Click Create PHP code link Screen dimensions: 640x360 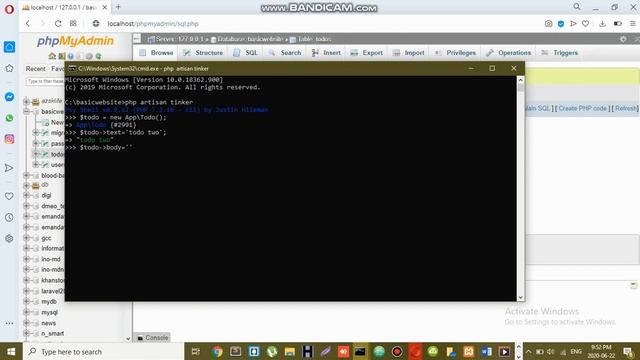pyautogui.click(x=582, y=109)
